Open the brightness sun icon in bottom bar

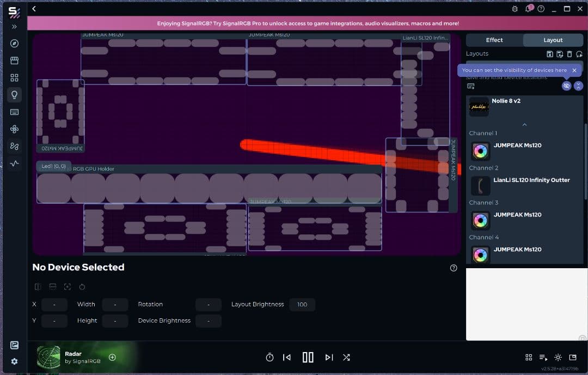[558, 358]
